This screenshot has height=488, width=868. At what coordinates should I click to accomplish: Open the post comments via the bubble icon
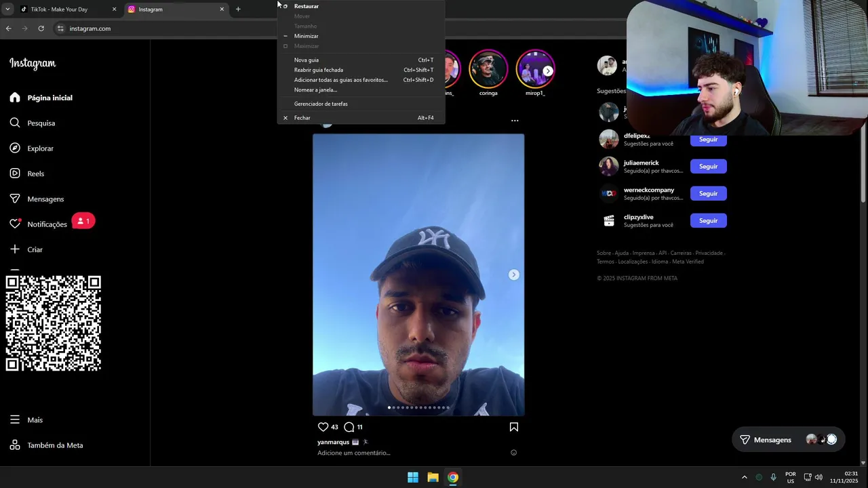point(349,427)
